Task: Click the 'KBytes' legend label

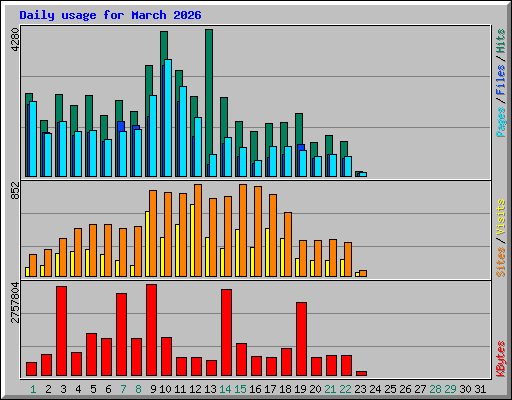Action: 501,359
